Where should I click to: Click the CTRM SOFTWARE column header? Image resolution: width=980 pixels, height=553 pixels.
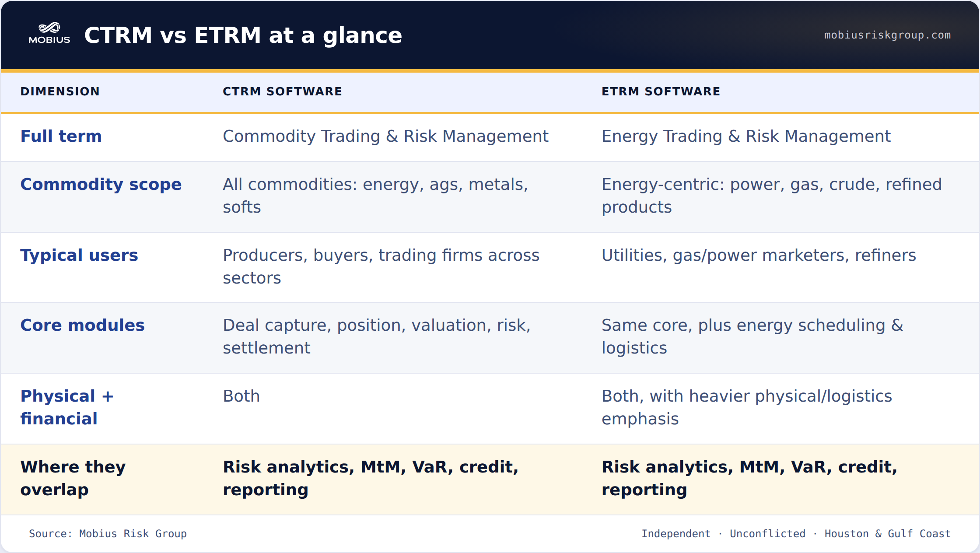tap(282, 91)
